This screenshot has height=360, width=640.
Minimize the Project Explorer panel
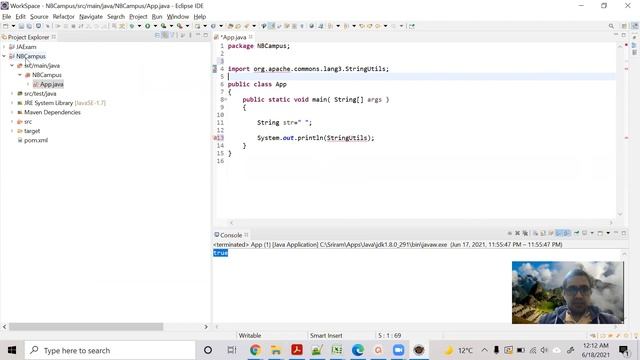click(198, 36)
